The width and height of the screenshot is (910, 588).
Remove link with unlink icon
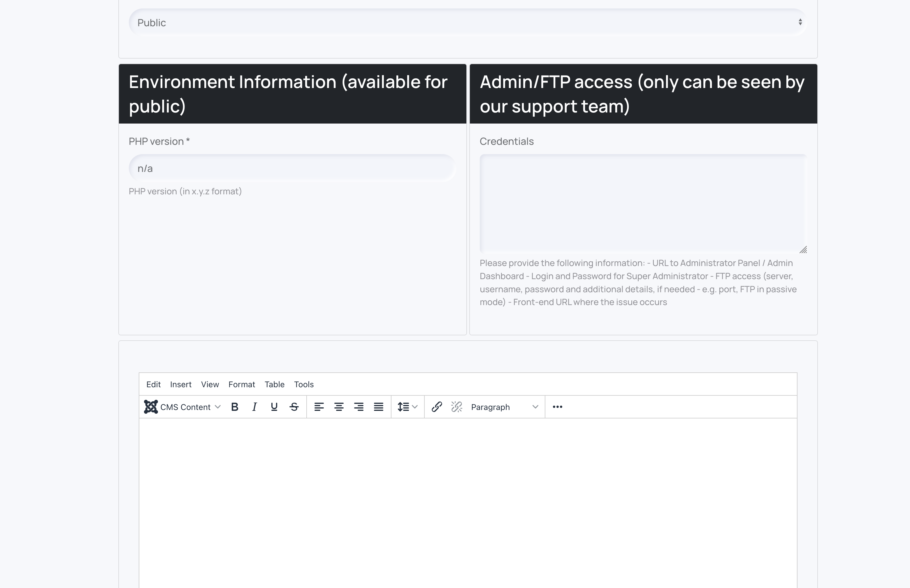456,407
